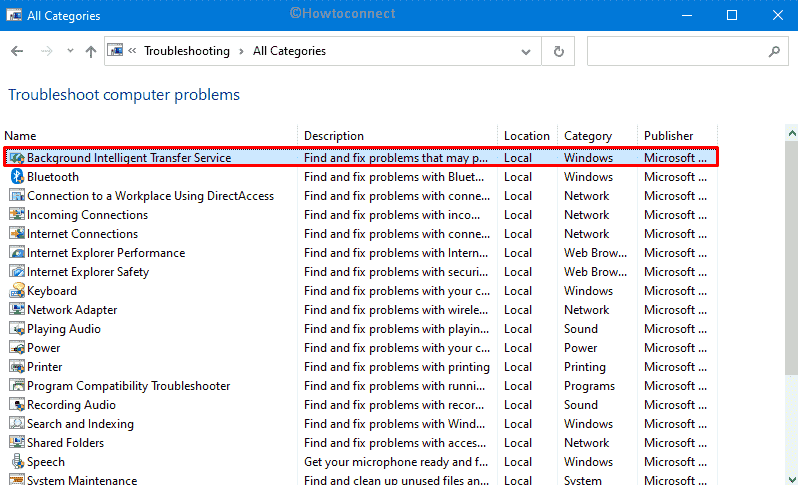Open Background Intelligent Transfer Service troubleshooter
The width and height of the screenshot is (798, 485).
[129, 158]
